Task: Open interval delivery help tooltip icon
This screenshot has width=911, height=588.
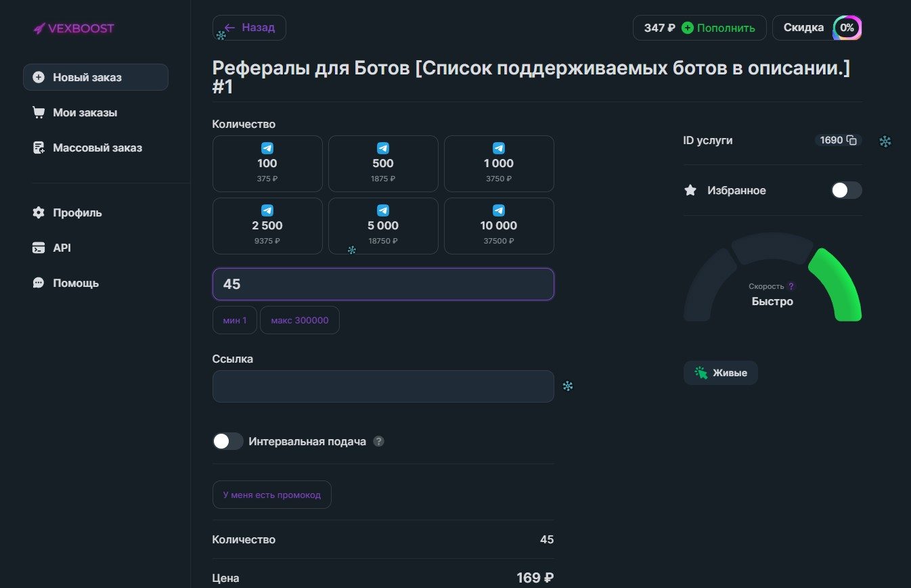Action: tap(379, 442)
